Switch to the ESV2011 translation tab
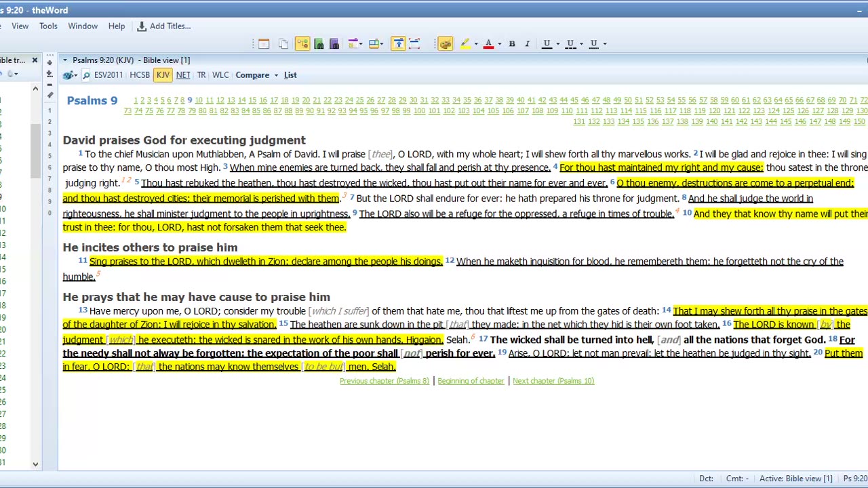 [x=108, y=75]
